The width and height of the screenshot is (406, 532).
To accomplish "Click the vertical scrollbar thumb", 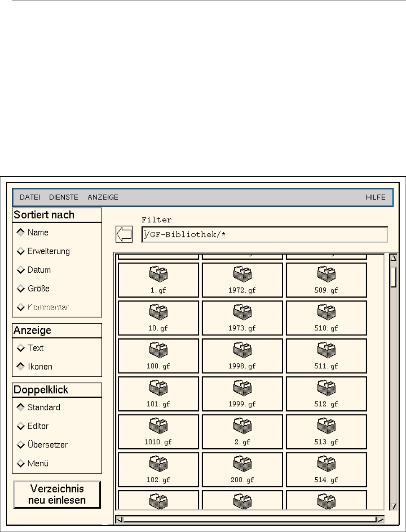I will [393, 277].
